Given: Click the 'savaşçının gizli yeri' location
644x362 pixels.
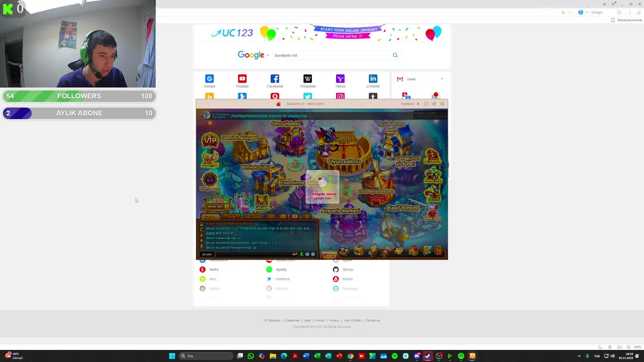Looking at the screenshot, I should (407, 161).
